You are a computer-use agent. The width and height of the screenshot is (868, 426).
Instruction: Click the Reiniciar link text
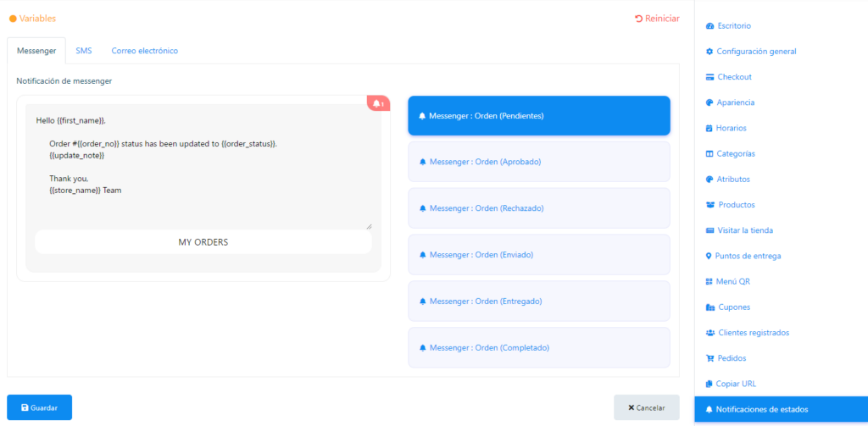click(x=662, y=19)
